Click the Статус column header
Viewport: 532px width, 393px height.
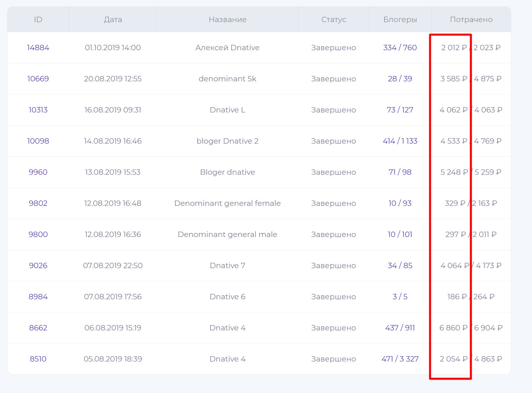click(334, 19)
